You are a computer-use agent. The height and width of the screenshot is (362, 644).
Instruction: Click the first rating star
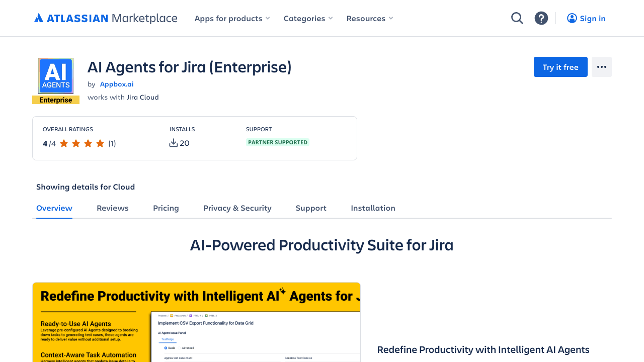tap(64, 143)
